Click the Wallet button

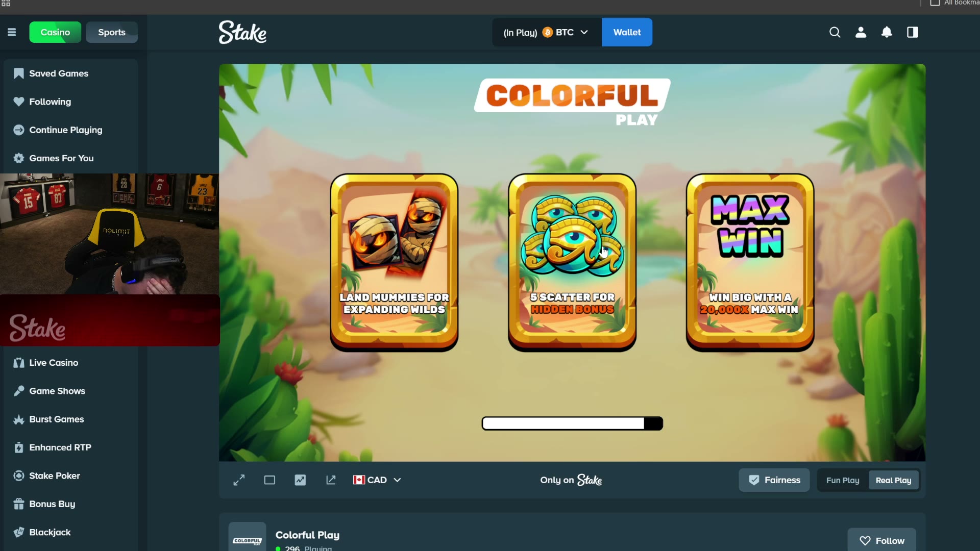(627, 32)
